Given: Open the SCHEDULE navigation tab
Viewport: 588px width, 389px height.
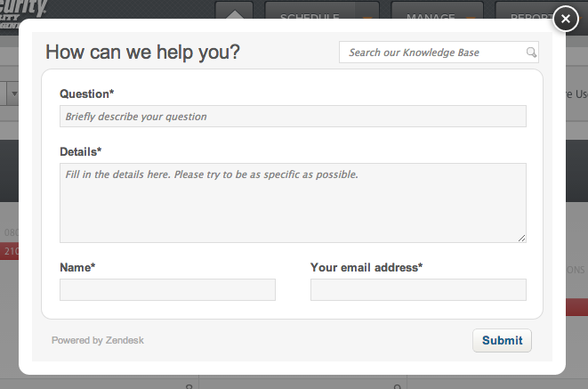Looking at the screenshot, I should tap(310, 15).
